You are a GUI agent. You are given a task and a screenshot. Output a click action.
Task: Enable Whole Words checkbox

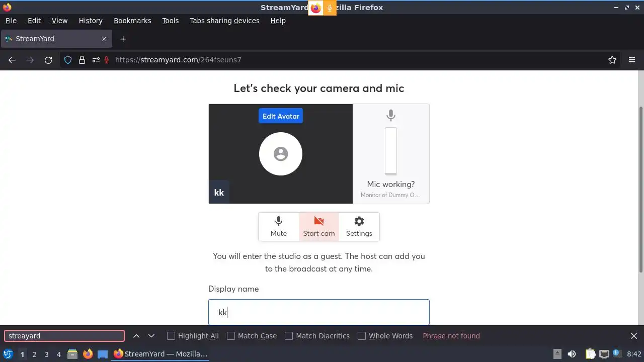click(362, 336)
